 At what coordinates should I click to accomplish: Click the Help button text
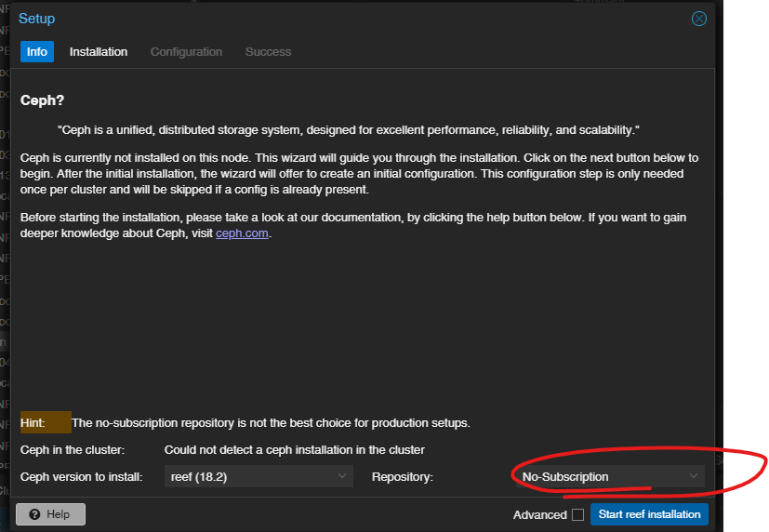tap(59, 514)
